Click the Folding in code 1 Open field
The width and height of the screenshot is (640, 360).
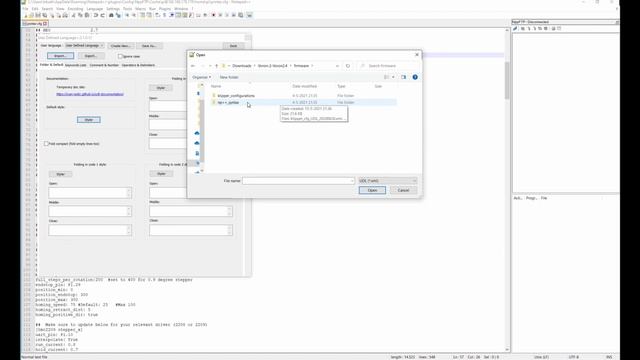coord(90,192)
